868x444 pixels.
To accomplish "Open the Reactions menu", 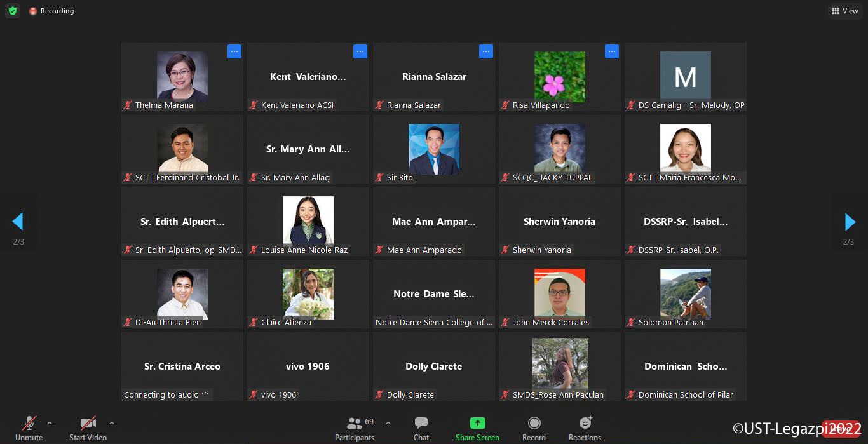I will click(585, 427).
